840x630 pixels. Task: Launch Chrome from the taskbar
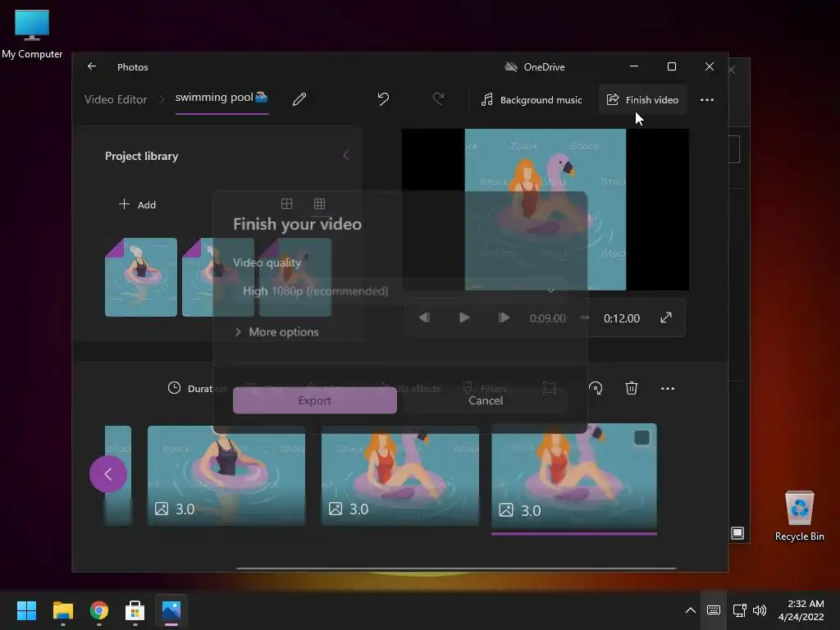tap(99, 610)
